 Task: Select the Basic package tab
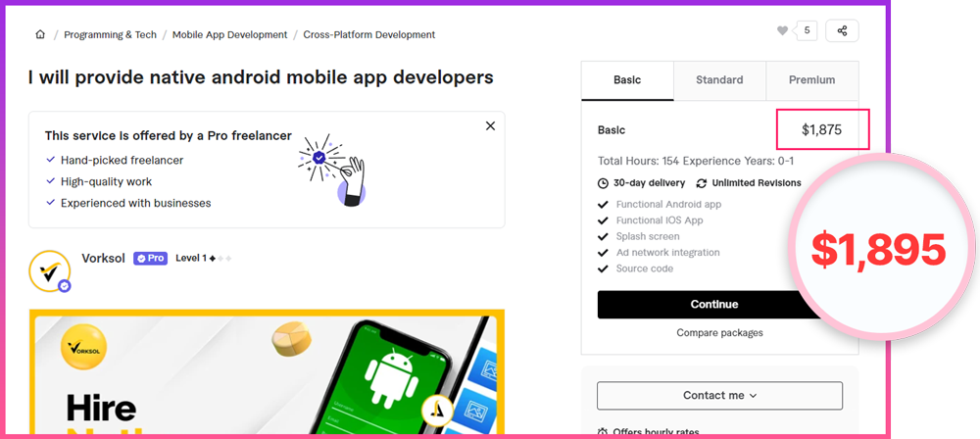[x=627, y=80]
